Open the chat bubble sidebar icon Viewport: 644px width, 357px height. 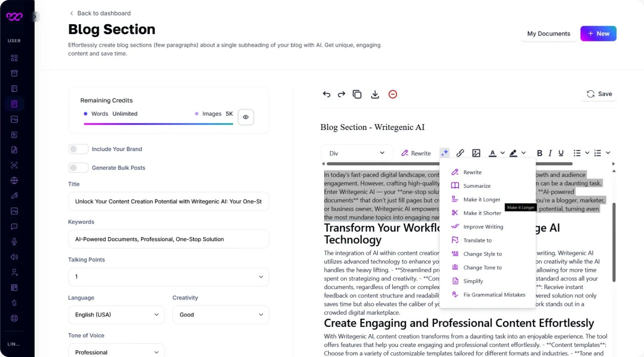(x=14, y=226)
